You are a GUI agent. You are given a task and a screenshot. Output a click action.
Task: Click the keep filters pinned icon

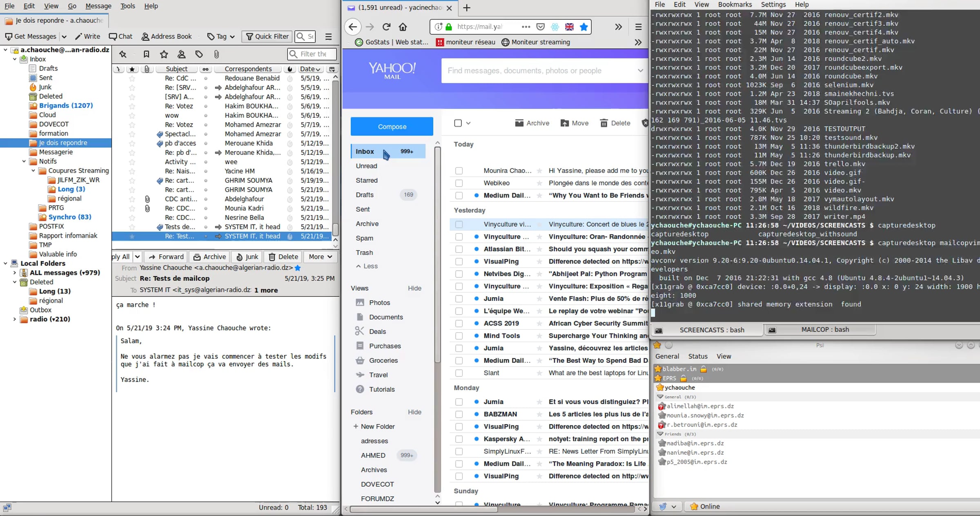click(x=123, y=54)
